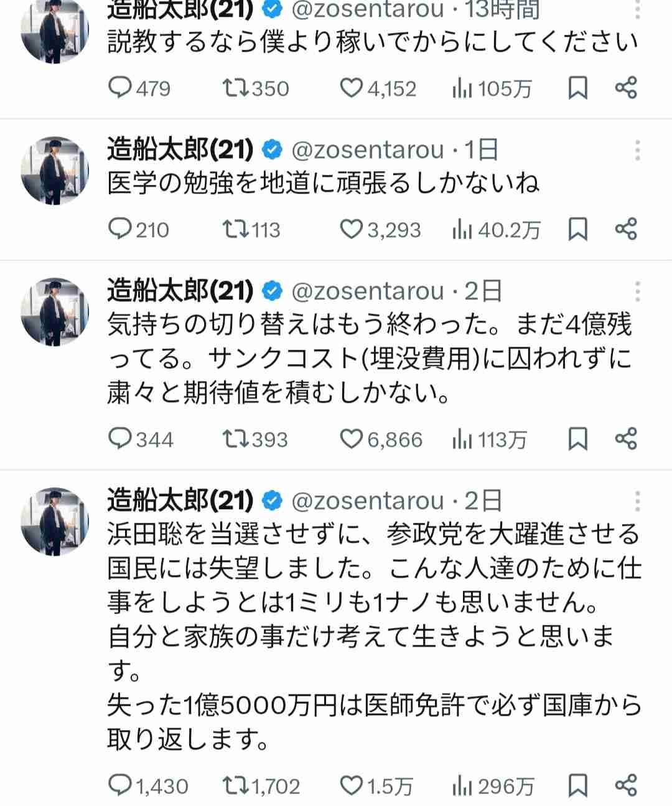Like the 医学の勉強 tweet

[352, 230]
